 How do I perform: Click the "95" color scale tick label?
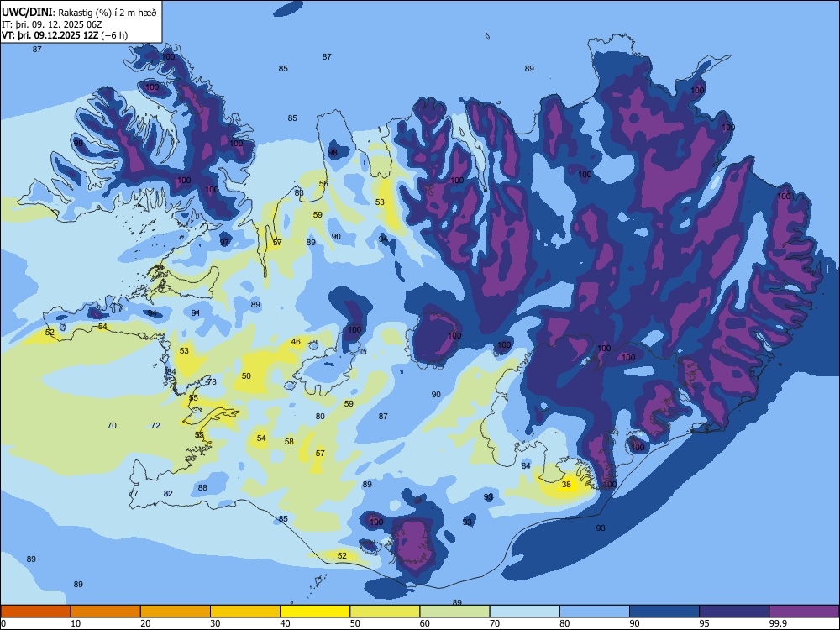(705, 623)
